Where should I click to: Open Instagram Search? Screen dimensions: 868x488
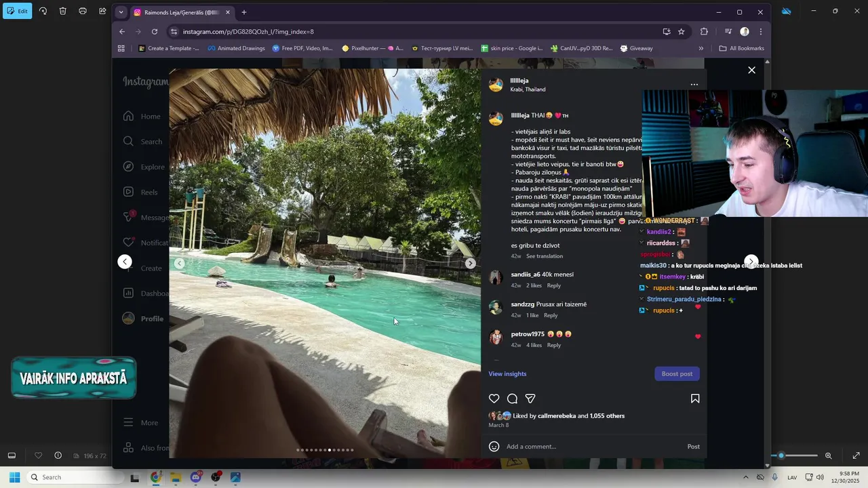coord(142,142)
